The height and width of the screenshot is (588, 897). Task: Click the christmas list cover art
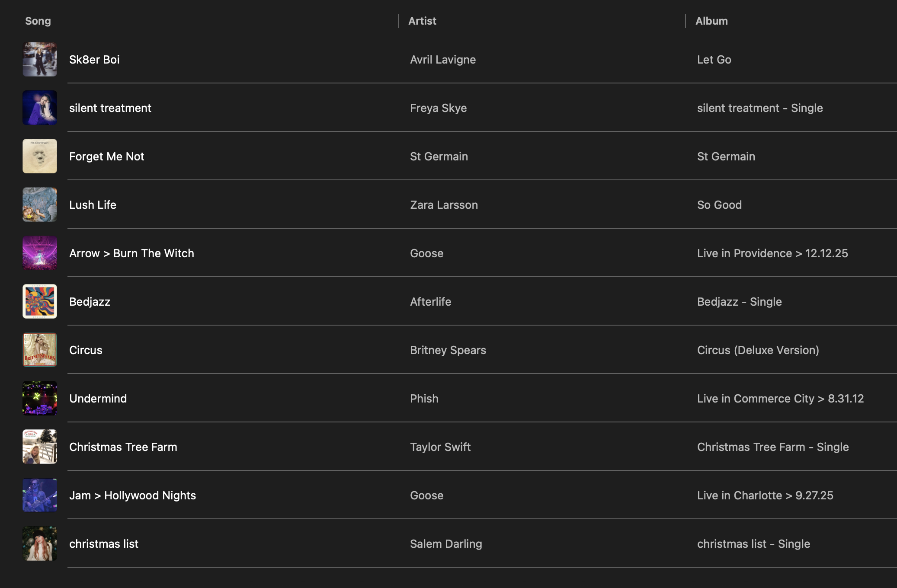click(40, 543)
